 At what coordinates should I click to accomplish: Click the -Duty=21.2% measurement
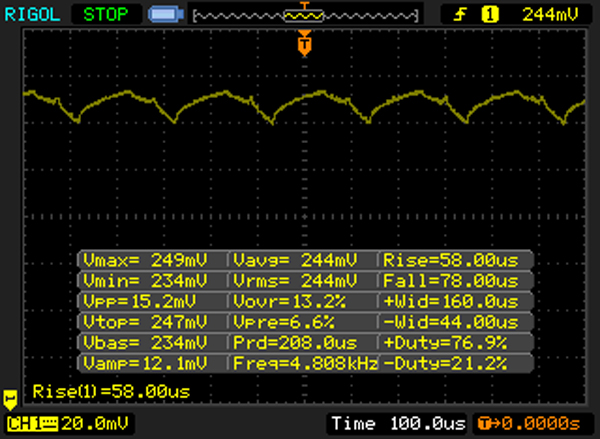click(445, 363)
